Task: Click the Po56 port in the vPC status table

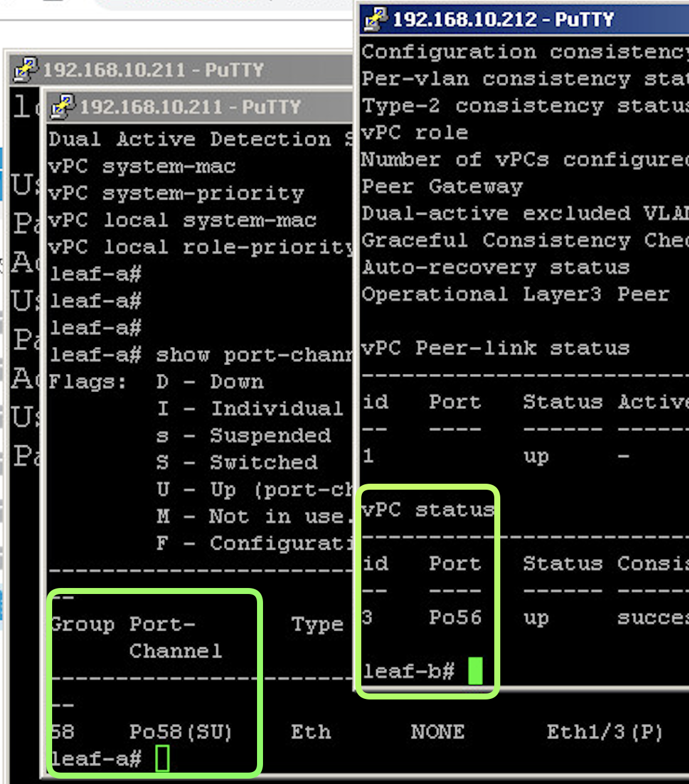Action: 455,617
